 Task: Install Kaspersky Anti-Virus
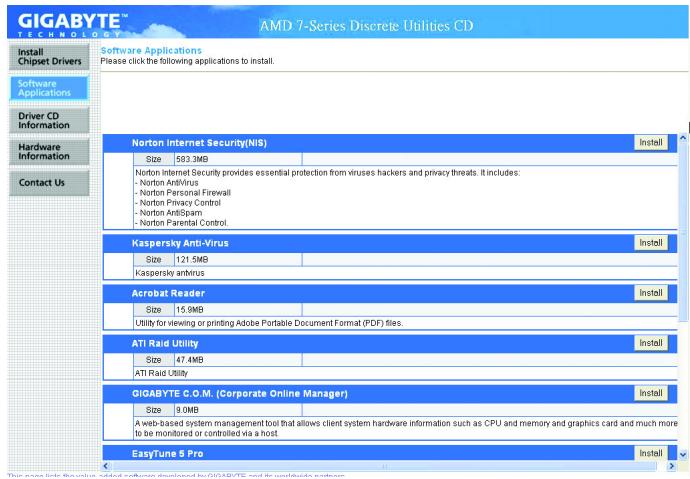tap(651, 243)
